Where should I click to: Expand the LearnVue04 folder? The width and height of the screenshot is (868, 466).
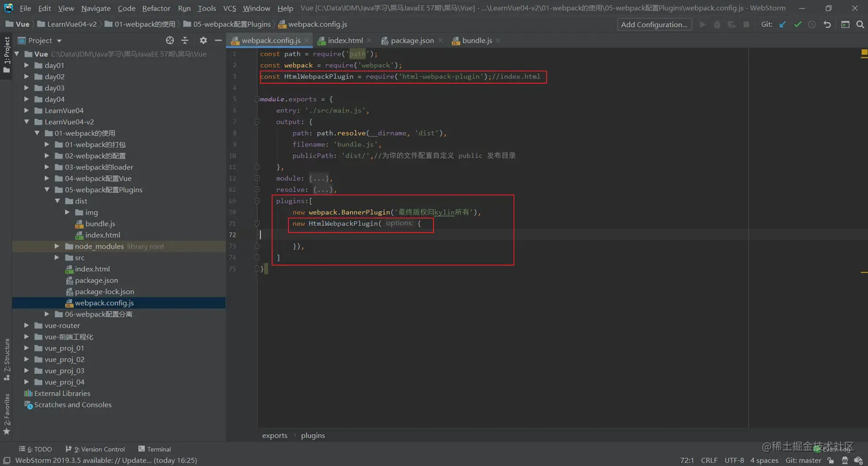tap(26, 110)
